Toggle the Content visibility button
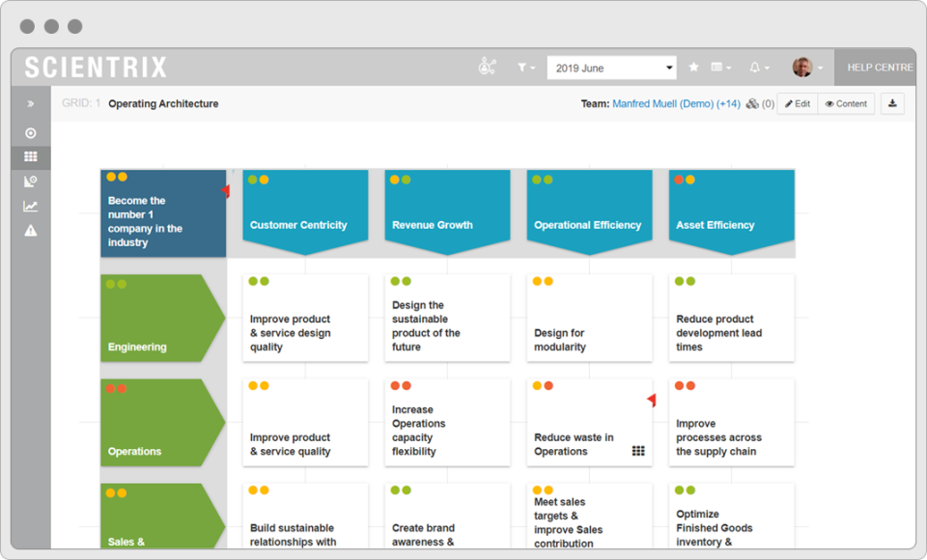This screenshot has width=927, height=560. point(846,103)
